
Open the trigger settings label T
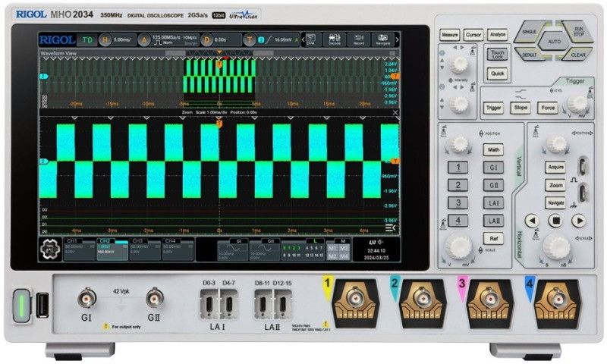point(250,39)
